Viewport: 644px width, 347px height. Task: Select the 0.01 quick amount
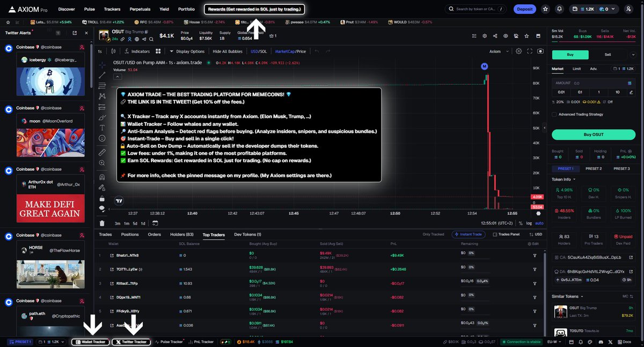(560, 92)
